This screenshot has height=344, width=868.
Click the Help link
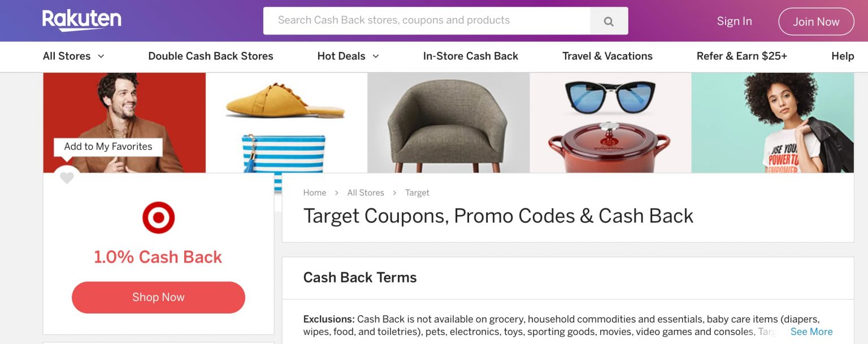[842, 56]
